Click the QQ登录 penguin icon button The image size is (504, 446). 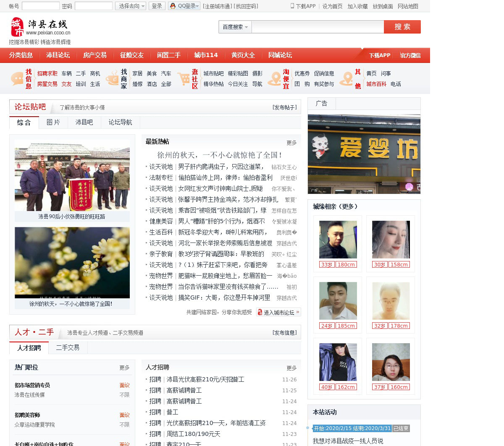173,6
